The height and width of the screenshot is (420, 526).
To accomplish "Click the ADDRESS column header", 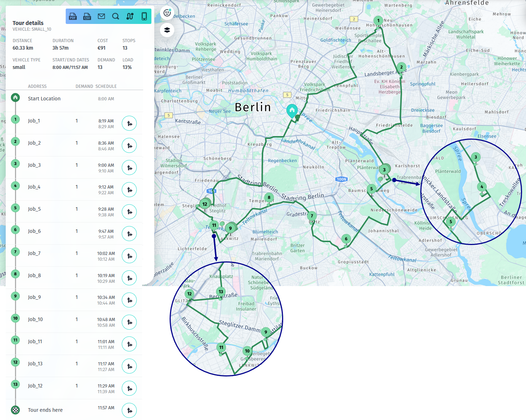I will (x=37, y=86).
